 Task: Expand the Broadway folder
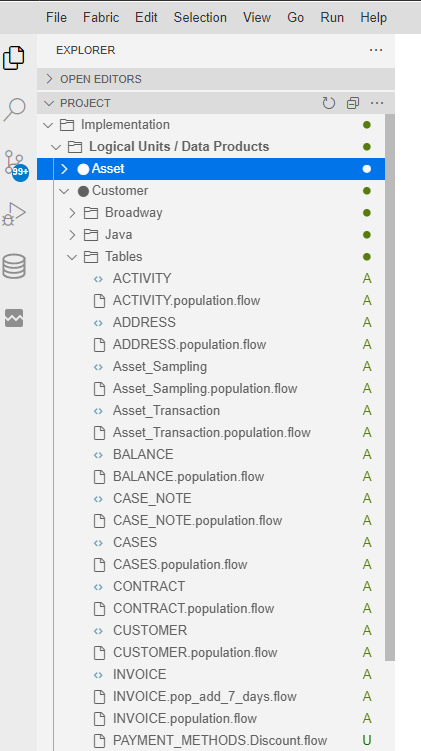click(72, 213)
